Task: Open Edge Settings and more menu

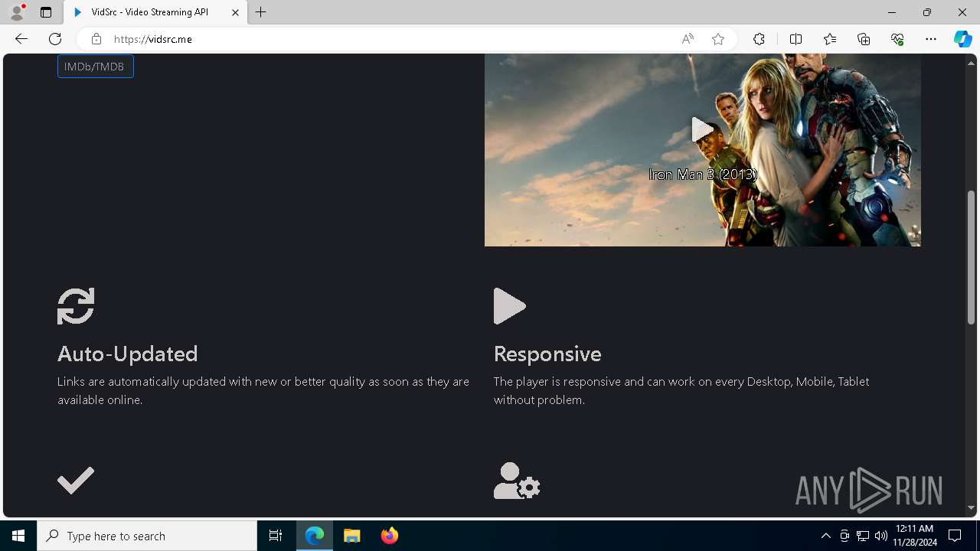Action: (931, 39)
